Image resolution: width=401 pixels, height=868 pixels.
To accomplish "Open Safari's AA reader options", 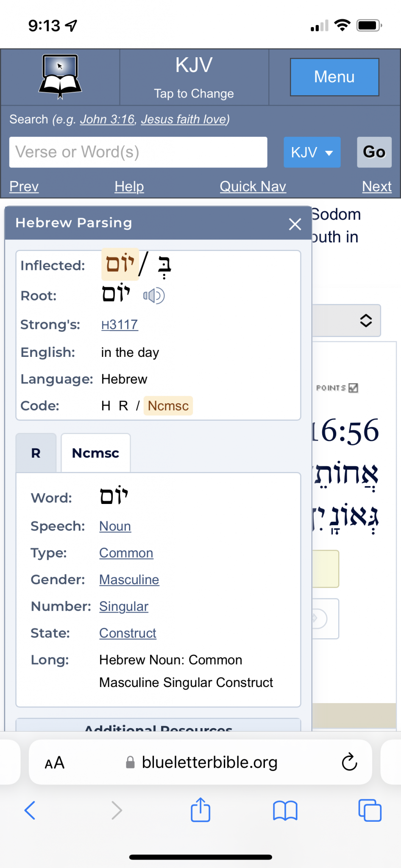I will click(x=55, y=763).
